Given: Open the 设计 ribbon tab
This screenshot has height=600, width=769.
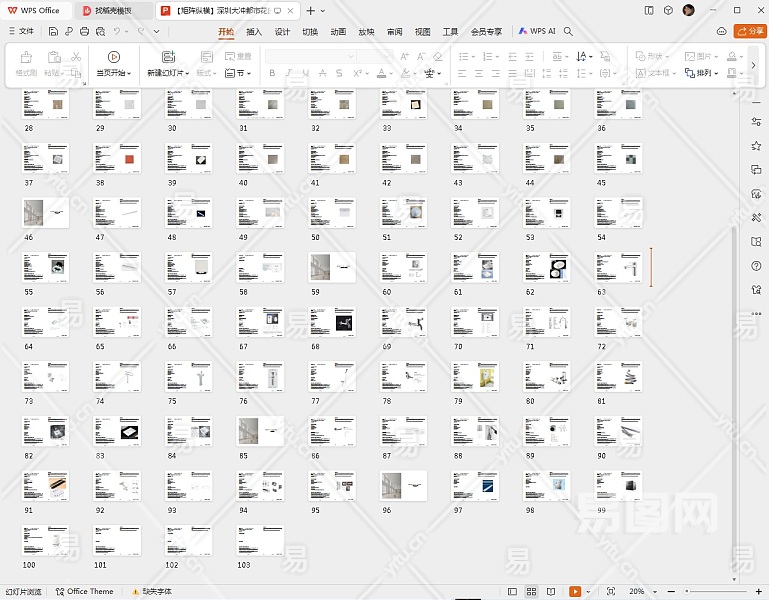Looking at the screenshot, I should [282, 31].
